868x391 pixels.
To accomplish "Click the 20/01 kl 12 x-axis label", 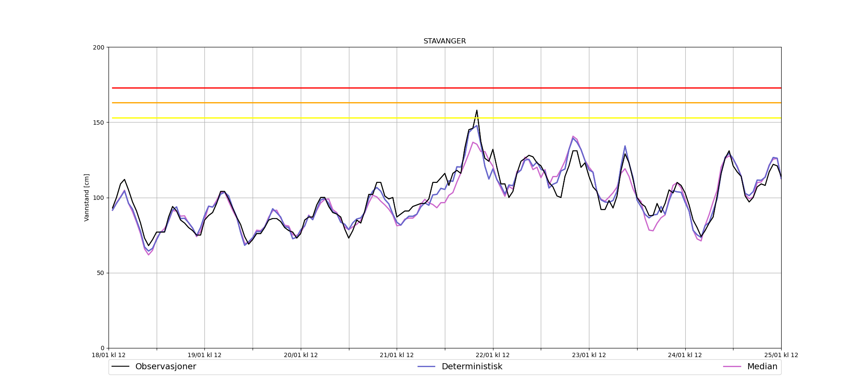I will coord(301,355).
